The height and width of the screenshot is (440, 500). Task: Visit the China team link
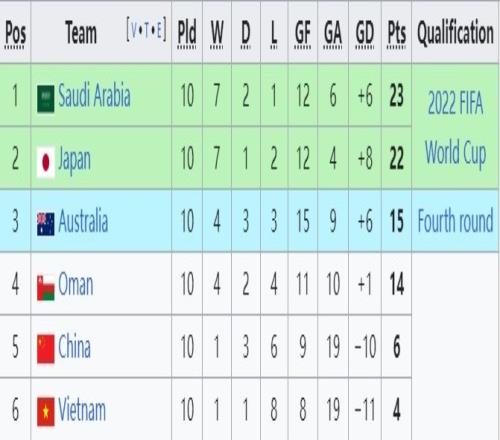[x=74, y=346]
